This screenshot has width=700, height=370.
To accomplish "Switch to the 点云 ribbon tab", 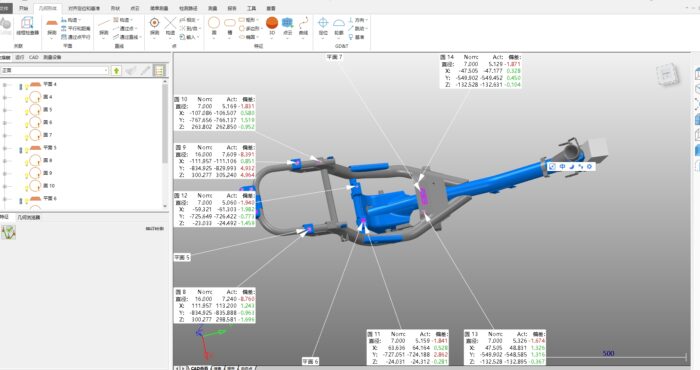I will pos(135,8).
